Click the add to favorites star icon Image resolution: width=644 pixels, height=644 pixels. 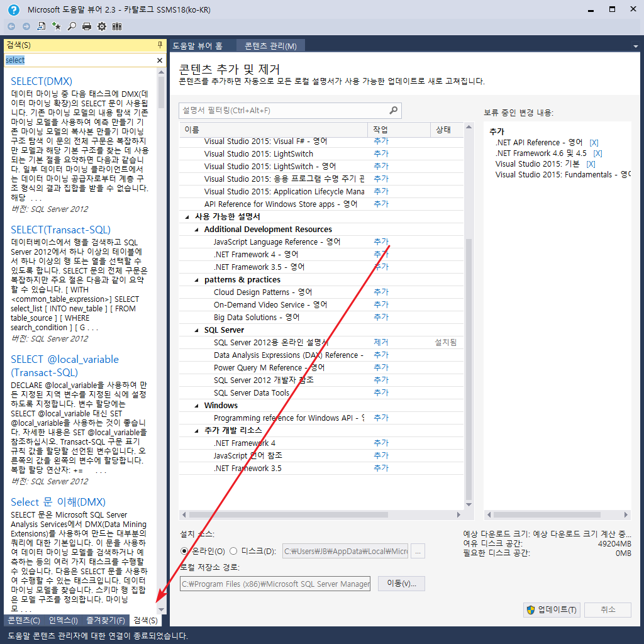click(x=57, y=26)
